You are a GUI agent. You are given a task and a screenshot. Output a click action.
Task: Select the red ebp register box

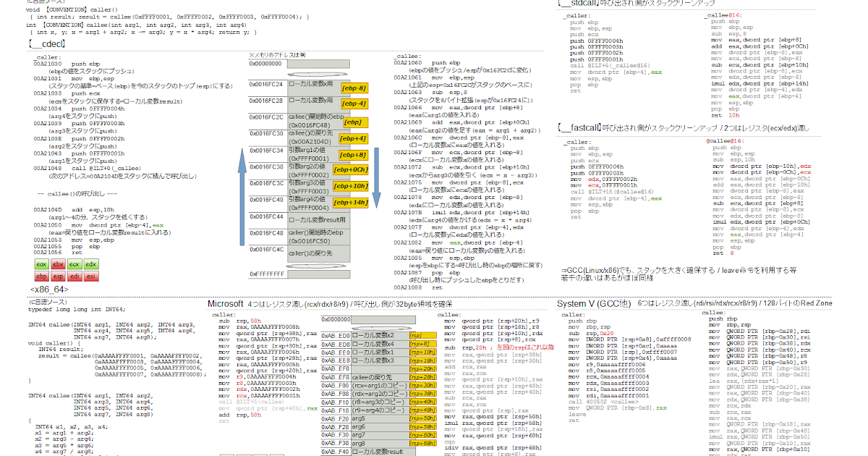(x=42, y=276)
